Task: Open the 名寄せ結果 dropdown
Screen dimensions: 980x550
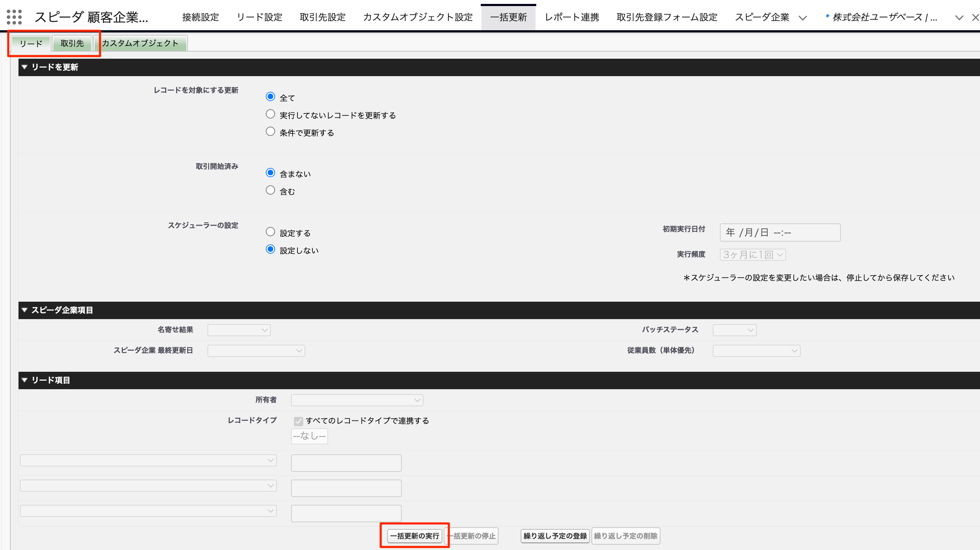Action: click(238, 330)
